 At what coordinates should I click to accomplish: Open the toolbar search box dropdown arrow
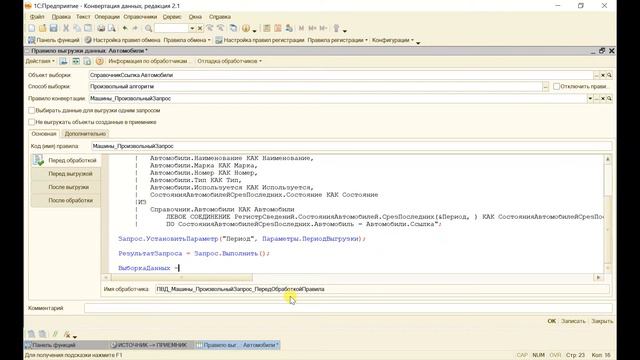click(191, 28)
